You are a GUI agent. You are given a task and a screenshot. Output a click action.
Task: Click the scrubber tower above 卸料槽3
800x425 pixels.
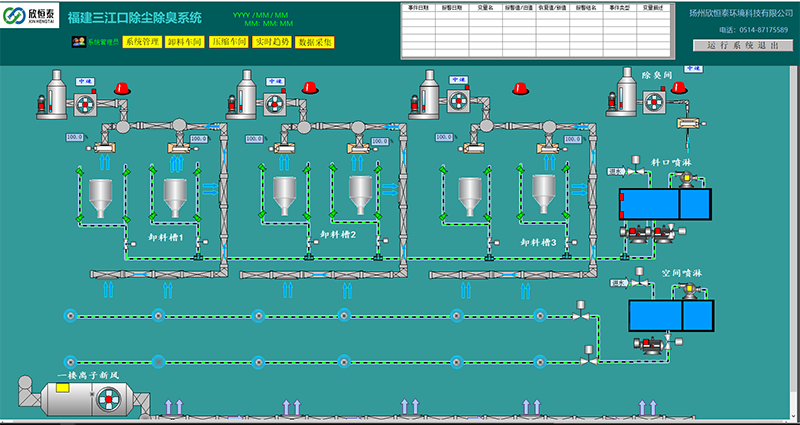point(426,95)
